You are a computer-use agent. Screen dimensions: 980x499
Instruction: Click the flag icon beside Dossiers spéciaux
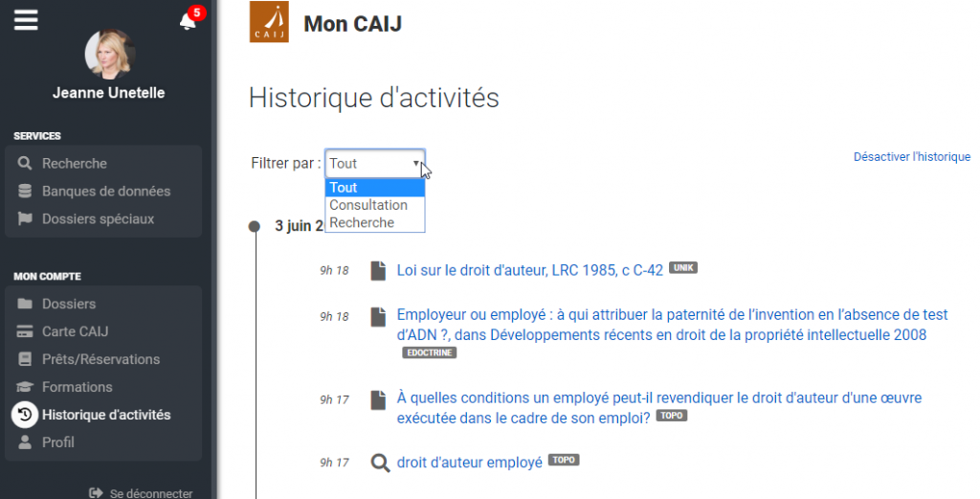25,219
